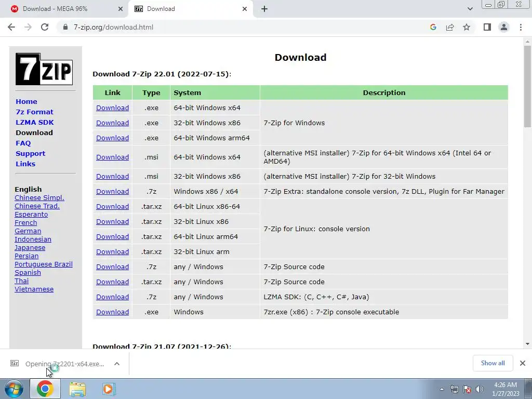The height and width of the screenshot is (399, 532).
Task: Click Chrome icon in the taskbar
Action: tap(45, 389)
